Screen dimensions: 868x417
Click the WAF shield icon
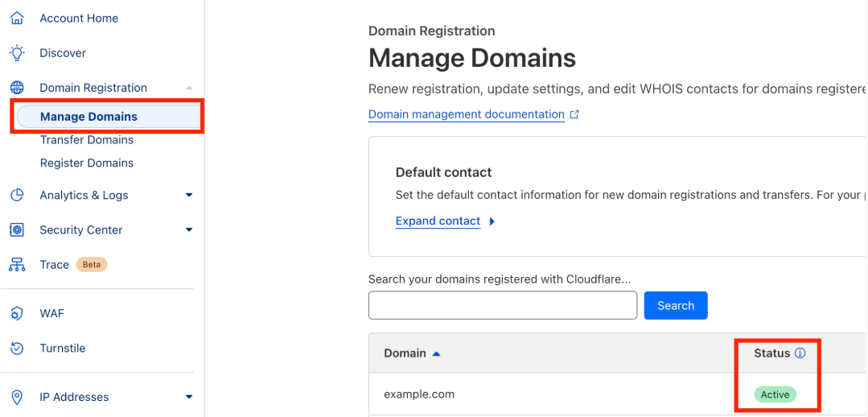click(17, 314)
